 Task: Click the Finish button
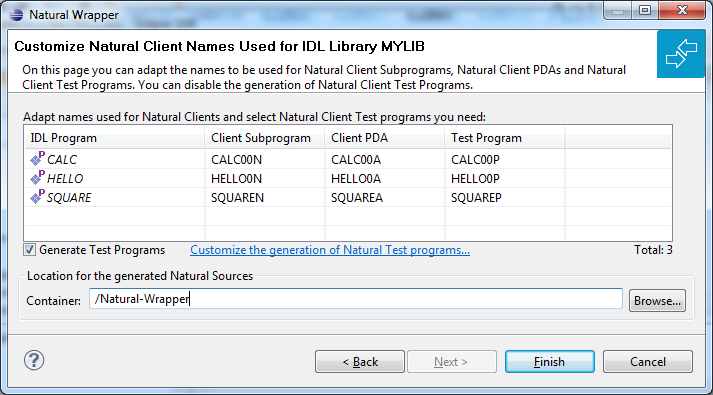coord(549,361)
